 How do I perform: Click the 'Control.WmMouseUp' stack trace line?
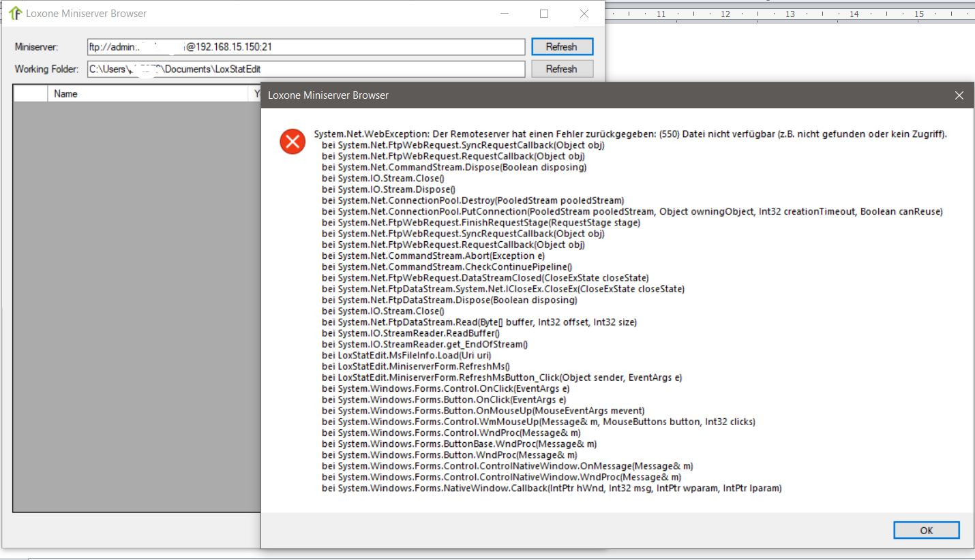(539, 422)
